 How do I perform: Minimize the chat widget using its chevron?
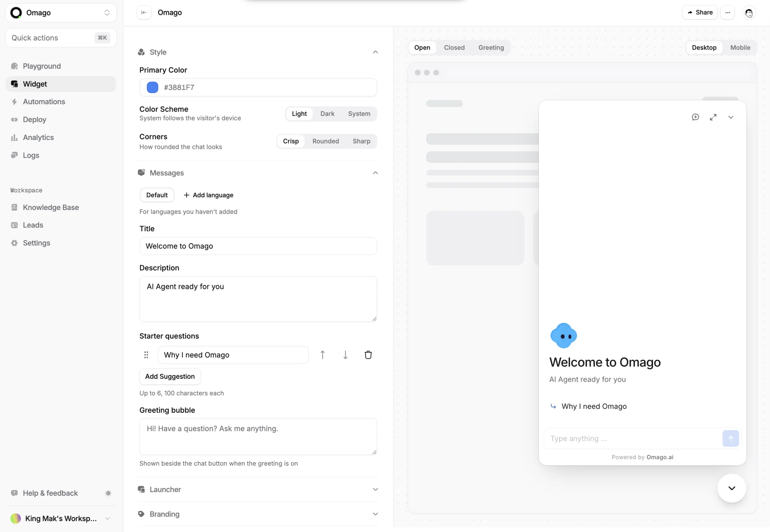[731, 117]
